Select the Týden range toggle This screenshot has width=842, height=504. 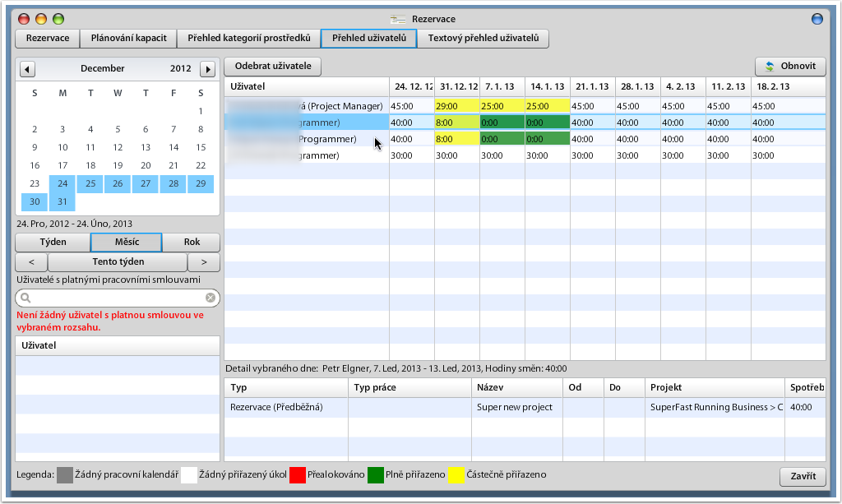pos(53,243)
